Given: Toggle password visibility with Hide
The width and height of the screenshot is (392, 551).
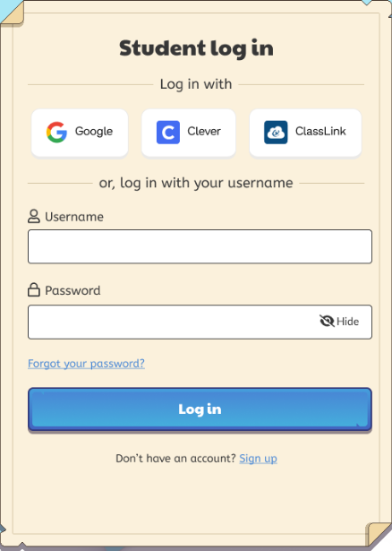Looking at the screenshot, I should [339, 321].
